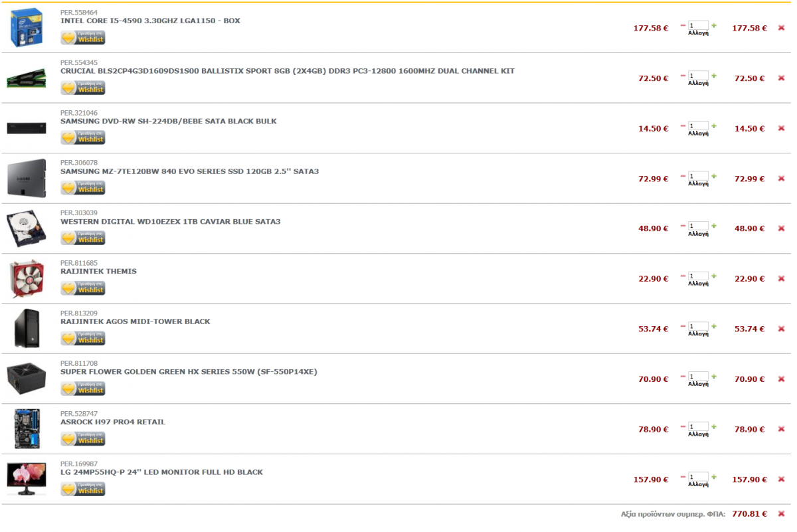Increase Samsung DVD-RW quantity with plus
This screenshot has height=532, width=797.
(x=714, y=126)
